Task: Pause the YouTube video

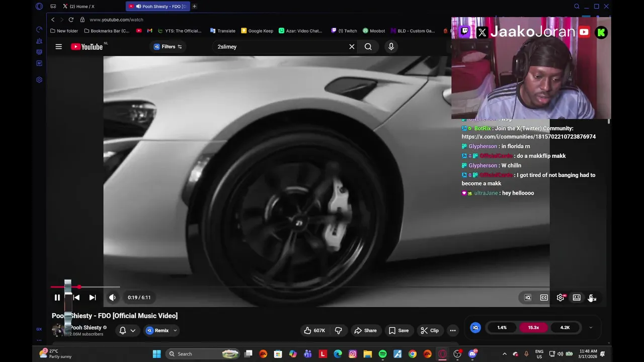Action: click(x=57, y=298)
